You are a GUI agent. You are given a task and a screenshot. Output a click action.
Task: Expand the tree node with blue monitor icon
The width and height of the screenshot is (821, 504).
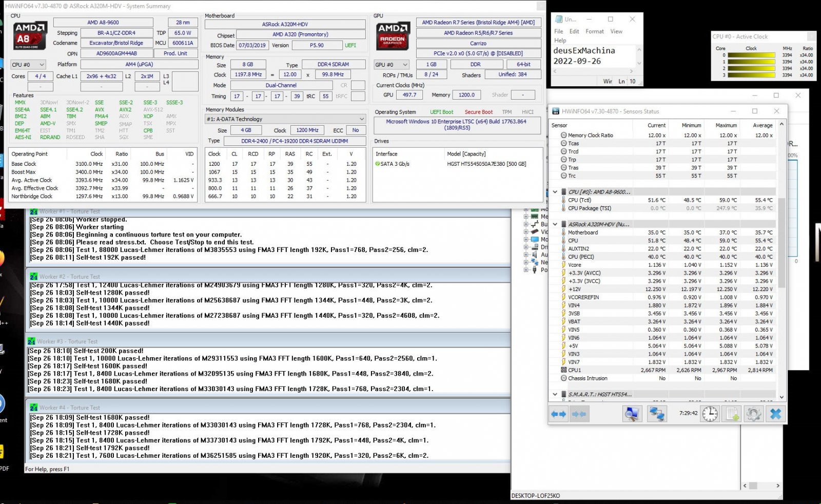(x=526, y=240)
